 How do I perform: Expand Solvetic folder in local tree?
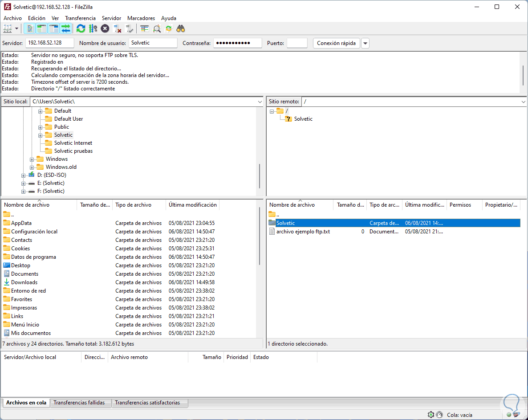coord(40,135)
